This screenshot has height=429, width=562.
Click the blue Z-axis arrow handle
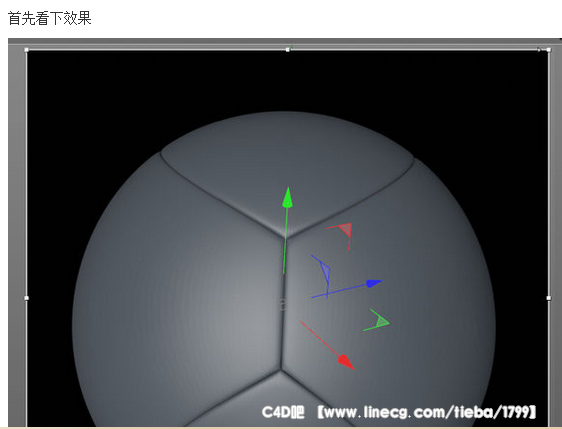tap(375, 283)
